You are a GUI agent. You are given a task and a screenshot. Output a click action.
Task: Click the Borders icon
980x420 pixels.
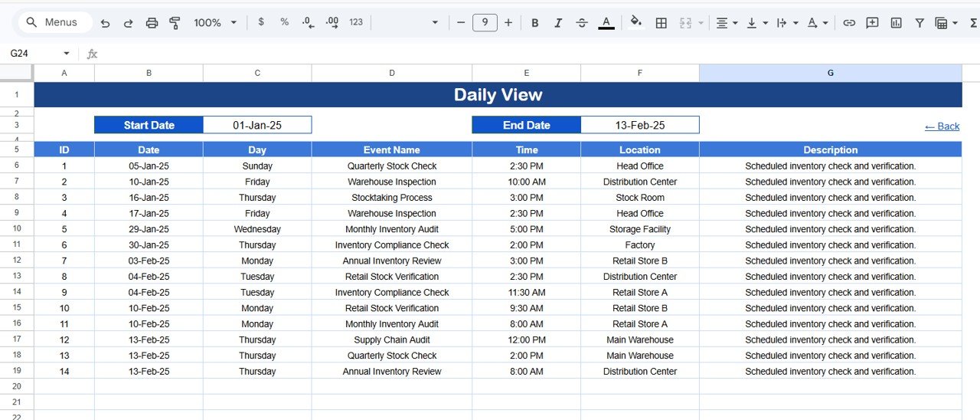pos(661,23)
